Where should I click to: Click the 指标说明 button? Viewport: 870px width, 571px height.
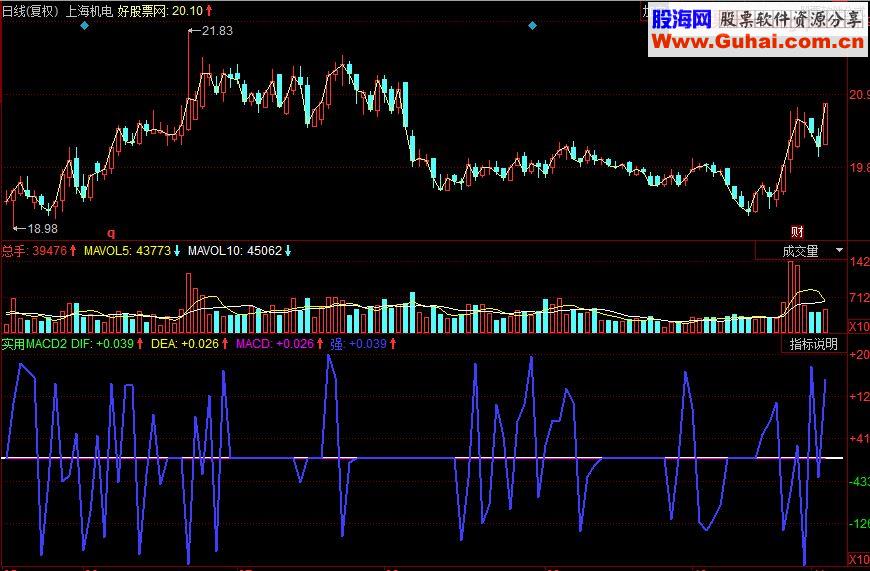point(813,344)
